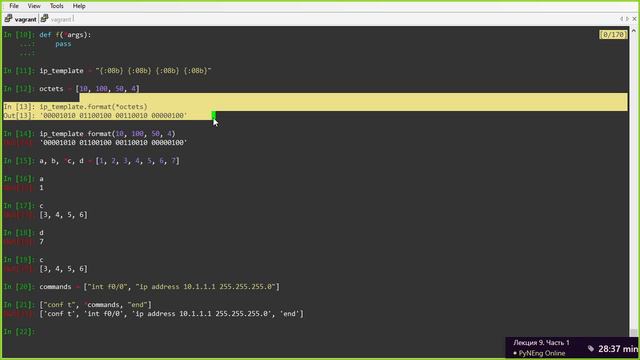The image size is (640, 360).
Task: Click the tab scroll left arrow
Action: 621,19
